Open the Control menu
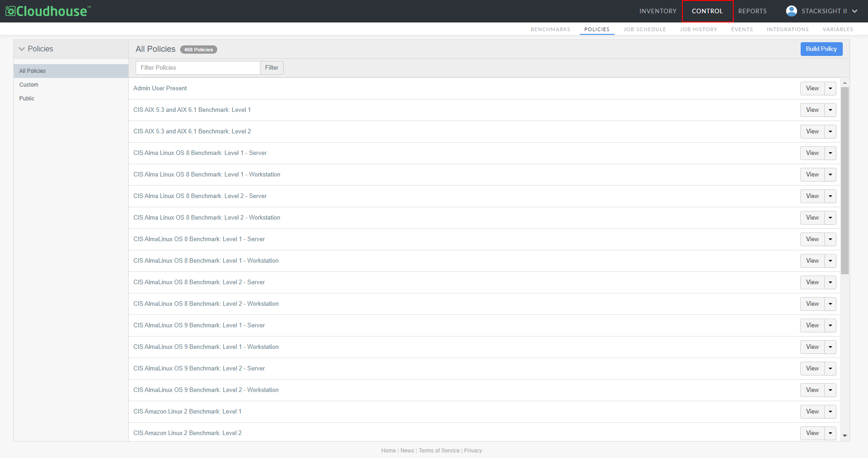The width and height of the screenshot is (868, 458). (707, 11)
